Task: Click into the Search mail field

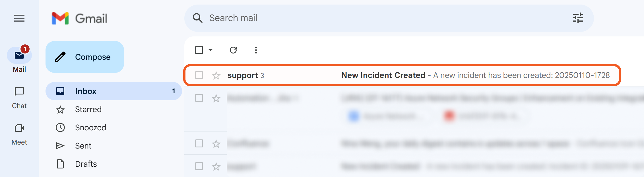Action: (370, 18)
